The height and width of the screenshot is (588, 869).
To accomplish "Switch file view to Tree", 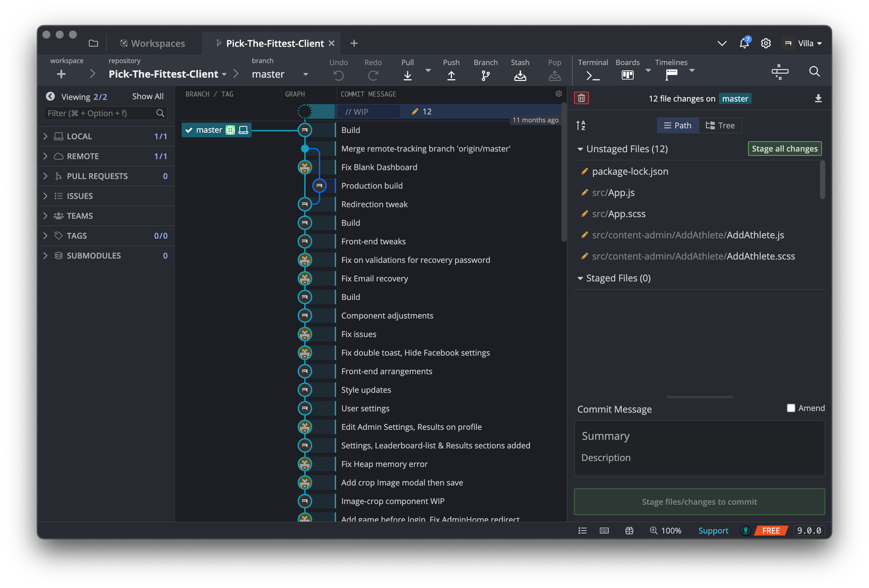I will point(720,125).
